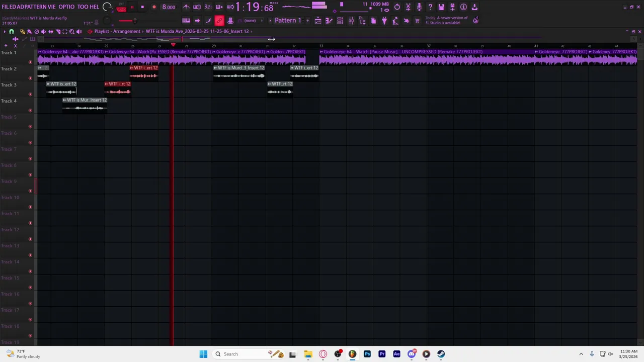Open the magnet snap settings
Image resolution: width=644 pixels, height=362 pixels.
pyautogui.click(x=12, y=32)
